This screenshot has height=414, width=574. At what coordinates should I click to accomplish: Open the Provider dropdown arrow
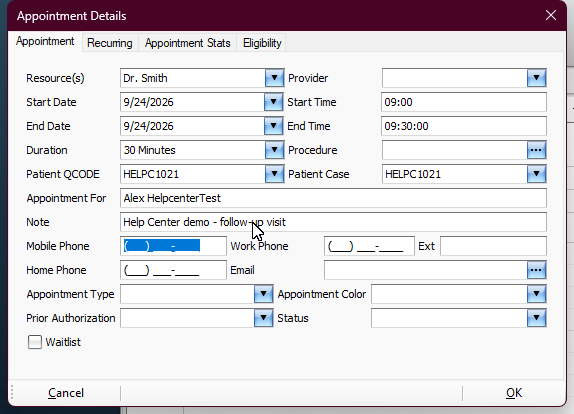pyautogui.click(x=536, y=78)
